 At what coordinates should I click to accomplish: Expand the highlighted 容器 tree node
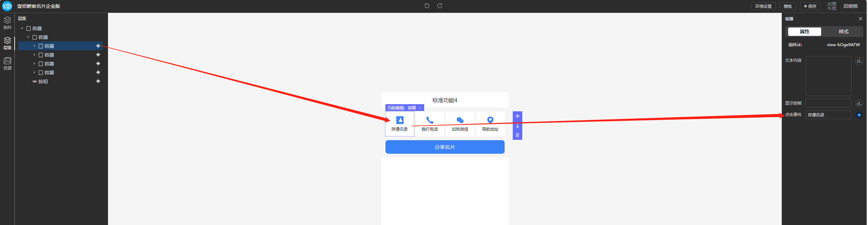tap(34, 46)
